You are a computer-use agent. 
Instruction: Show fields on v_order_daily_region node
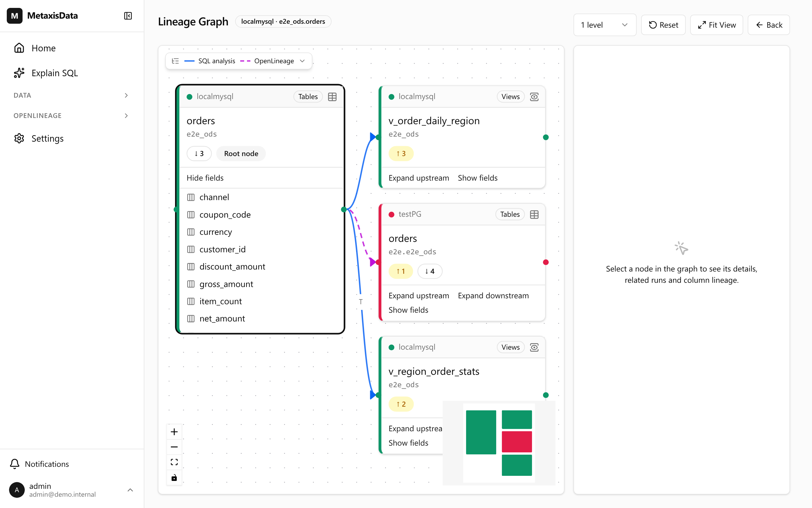click(x=477, y=178)
